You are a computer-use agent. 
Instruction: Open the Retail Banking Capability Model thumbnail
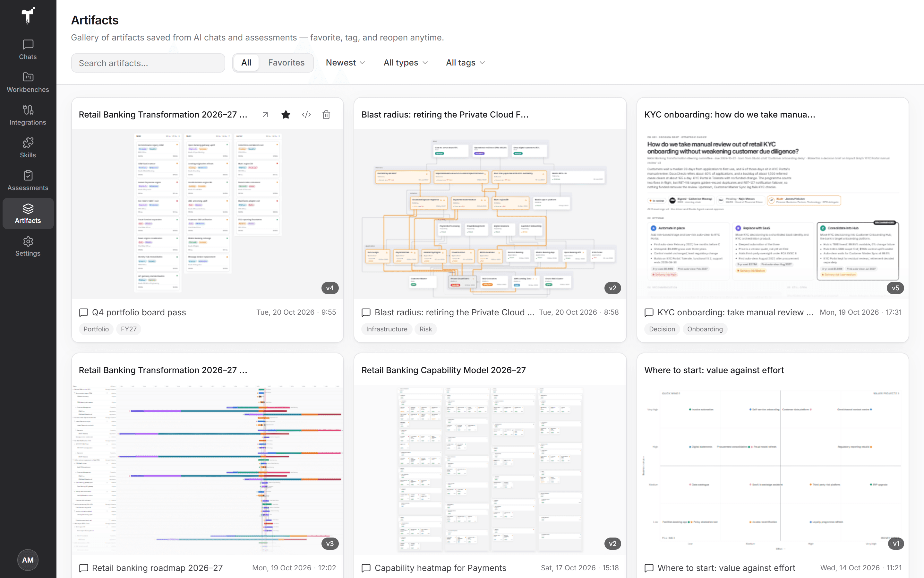(x=490, y=469)
